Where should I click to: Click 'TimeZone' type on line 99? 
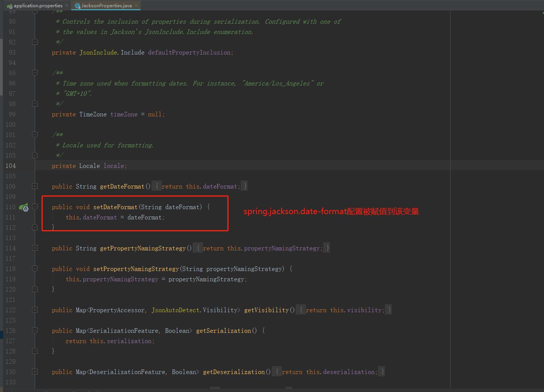tap(93, 114)
